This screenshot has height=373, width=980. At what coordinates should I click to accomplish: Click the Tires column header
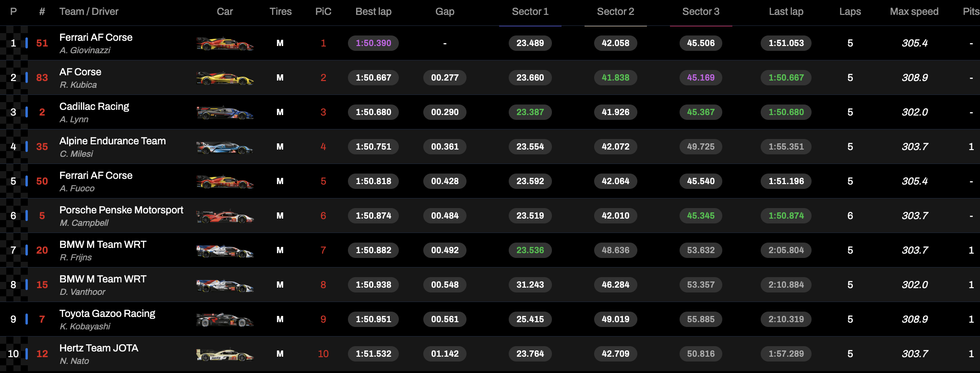coord(281,12)
